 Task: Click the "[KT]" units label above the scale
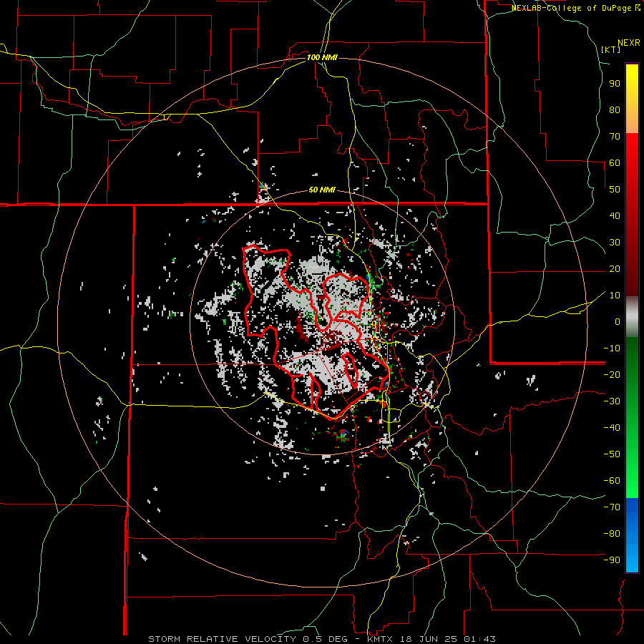click(610, 49)
